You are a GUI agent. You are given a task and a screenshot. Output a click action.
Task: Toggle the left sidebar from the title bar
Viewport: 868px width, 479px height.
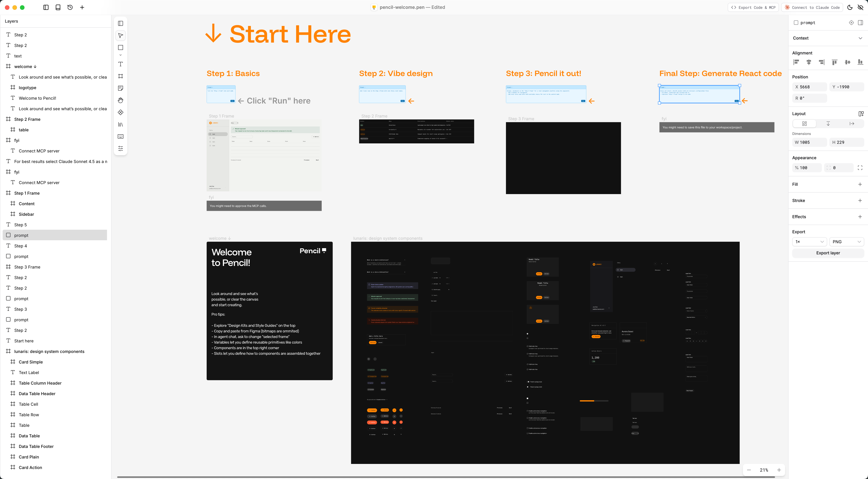[46, 7]
